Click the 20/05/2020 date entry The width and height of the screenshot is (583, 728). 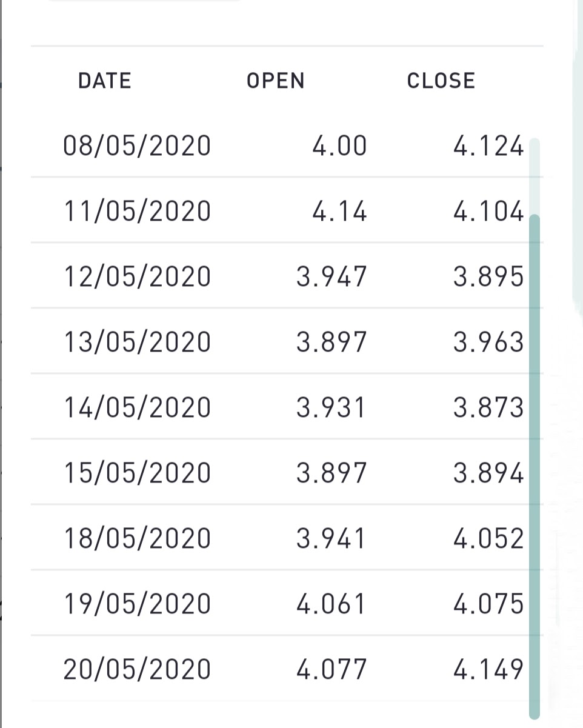tap(137, 670)
